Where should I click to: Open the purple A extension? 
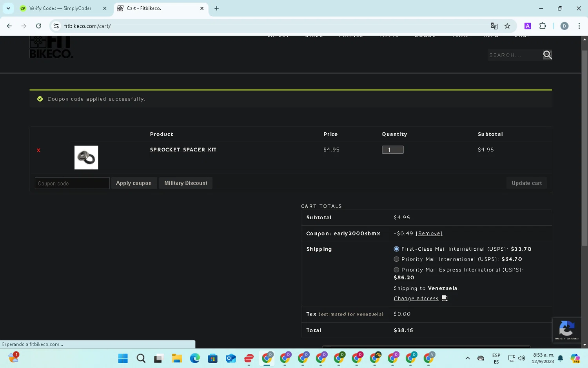coord(528,26)
